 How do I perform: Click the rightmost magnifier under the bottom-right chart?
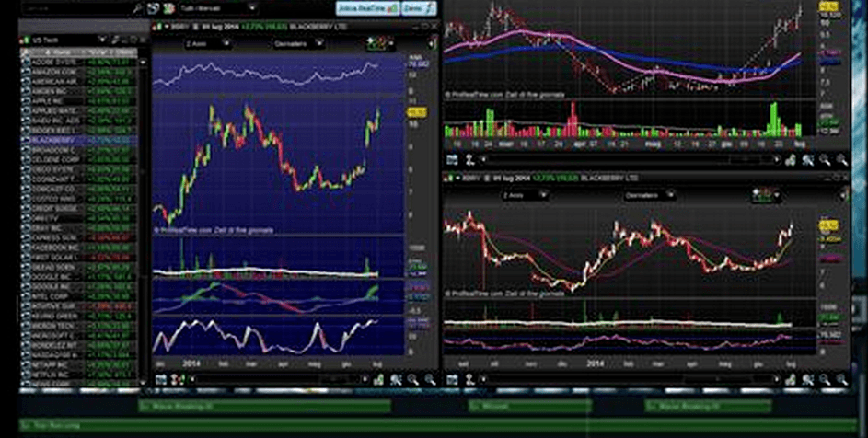tap(842, 379)
